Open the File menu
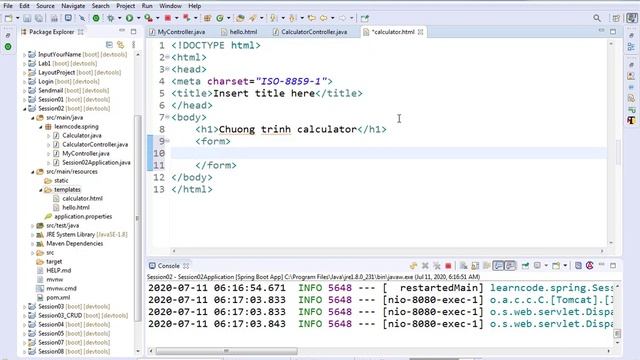The image size is (640, 360). click(x=8, y=6)
